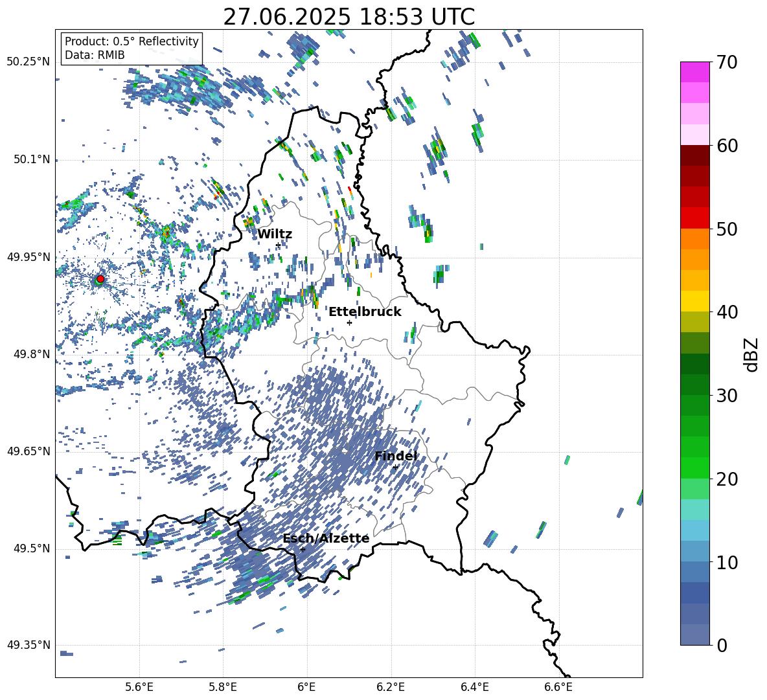767x700 pixels.
Task: Click the 49.35°N latitude tick label
Action: point(29,645)
